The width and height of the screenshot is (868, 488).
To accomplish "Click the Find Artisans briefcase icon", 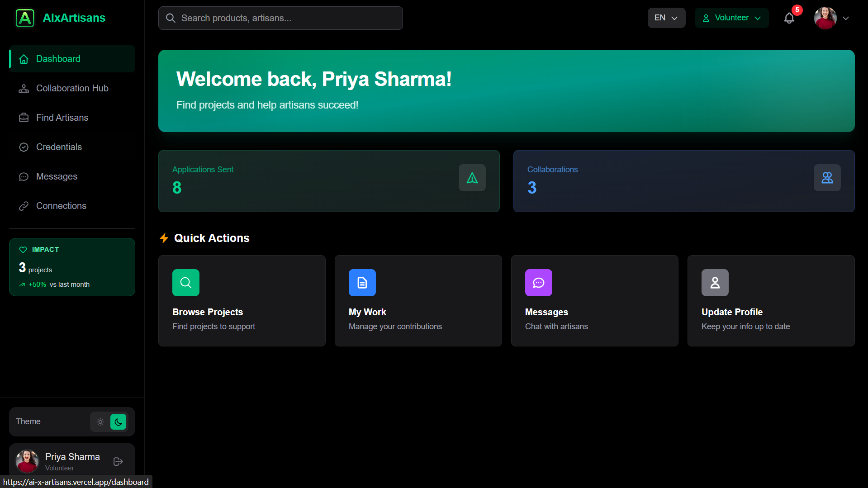I will coord(24,118).
